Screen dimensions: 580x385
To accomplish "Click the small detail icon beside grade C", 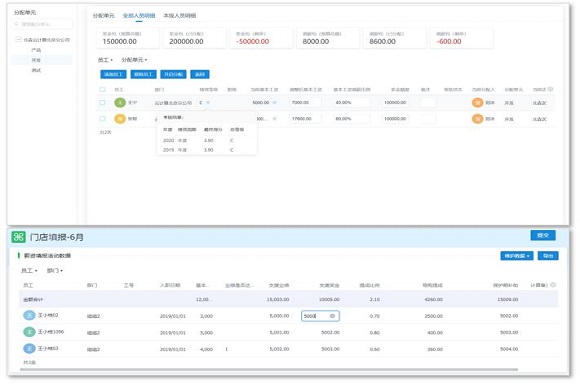I will 208,102.
